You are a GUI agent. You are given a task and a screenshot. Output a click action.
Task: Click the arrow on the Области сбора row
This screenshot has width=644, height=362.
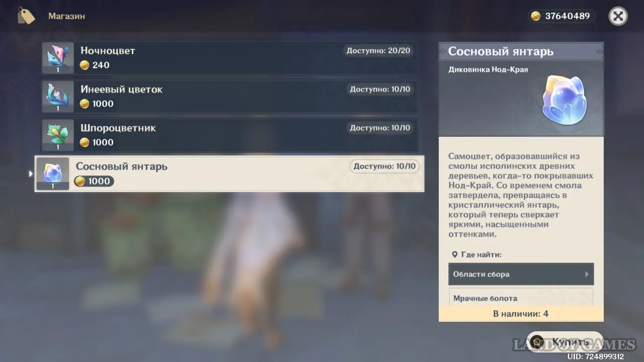click(587, 275)
